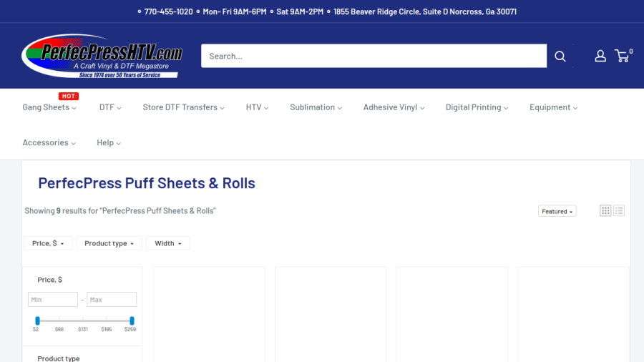
Task: Switch to list view layout
Action: tap(619, 210)
